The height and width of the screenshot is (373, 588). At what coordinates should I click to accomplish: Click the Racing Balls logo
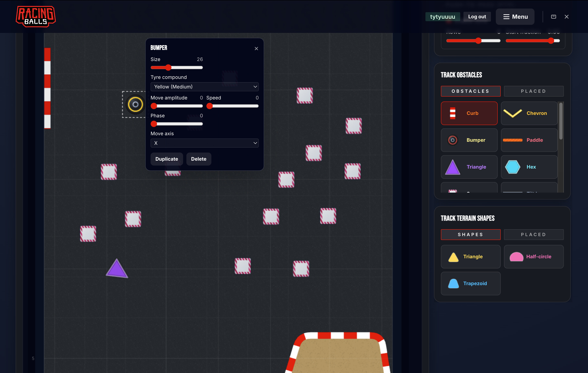36,16
